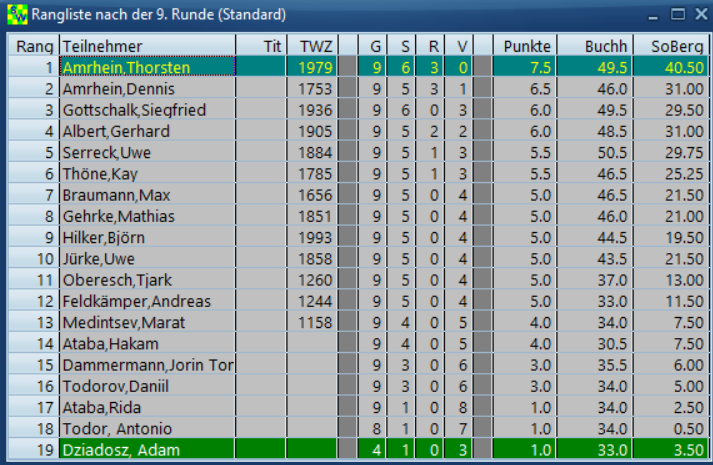Screen dimensions: 713x465
Task: Click the TWZ column header
Action: [312, 46]
